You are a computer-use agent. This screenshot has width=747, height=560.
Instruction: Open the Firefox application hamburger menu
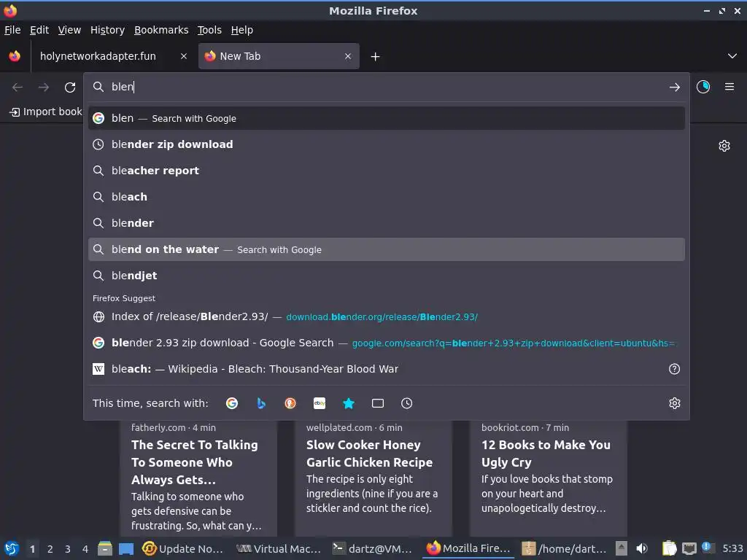(x=729, y=87)
